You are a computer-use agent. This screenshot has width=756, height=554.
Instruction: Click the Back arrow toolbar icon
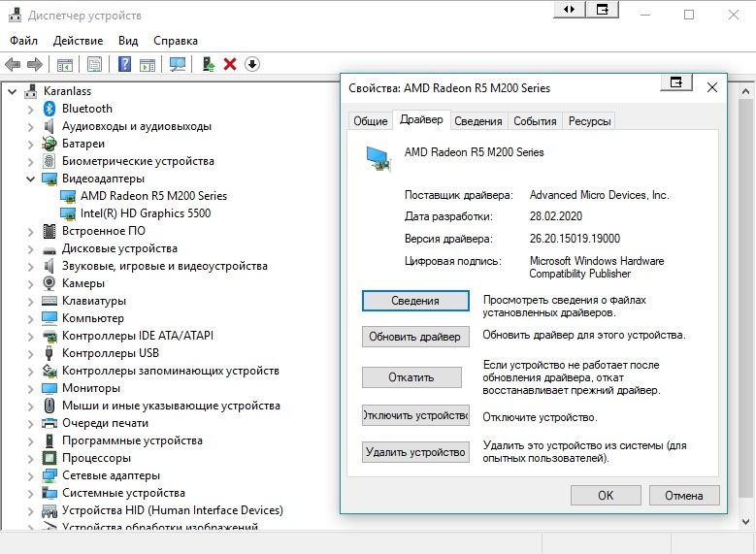pyautogui.click(x=13, y=64)
